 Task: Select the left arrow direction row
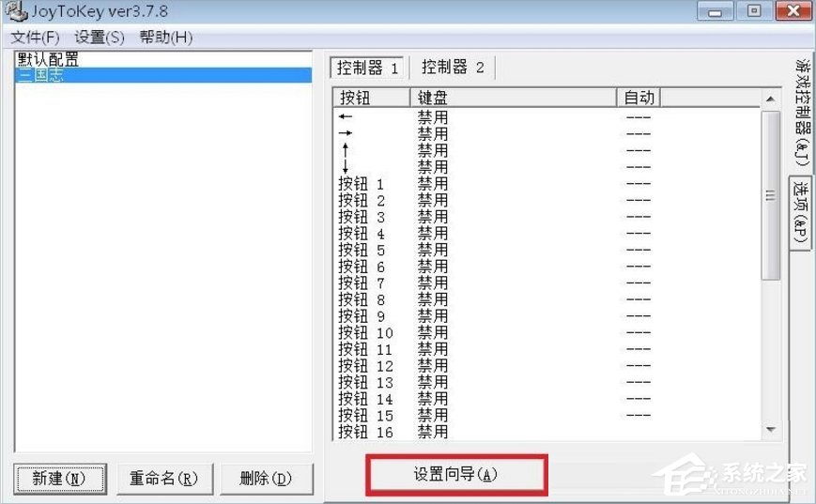tap(547, 117)
